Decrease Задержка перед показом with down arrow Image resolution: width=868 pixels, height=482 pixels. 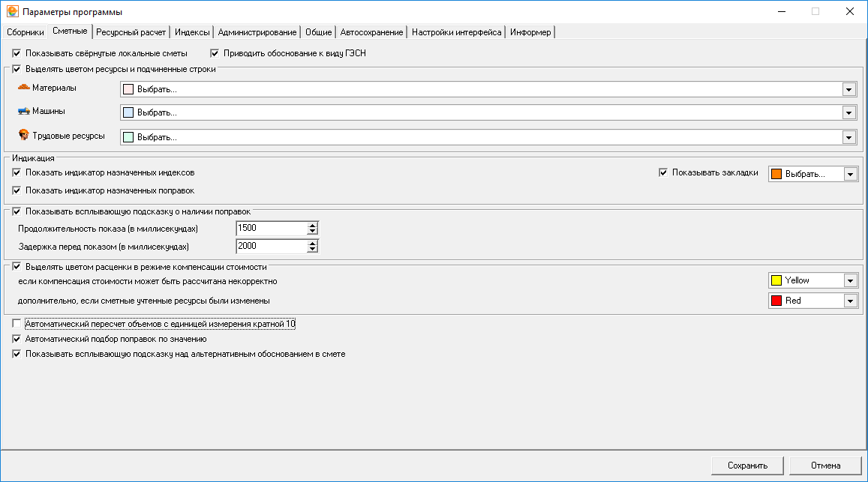click(313, 249)
